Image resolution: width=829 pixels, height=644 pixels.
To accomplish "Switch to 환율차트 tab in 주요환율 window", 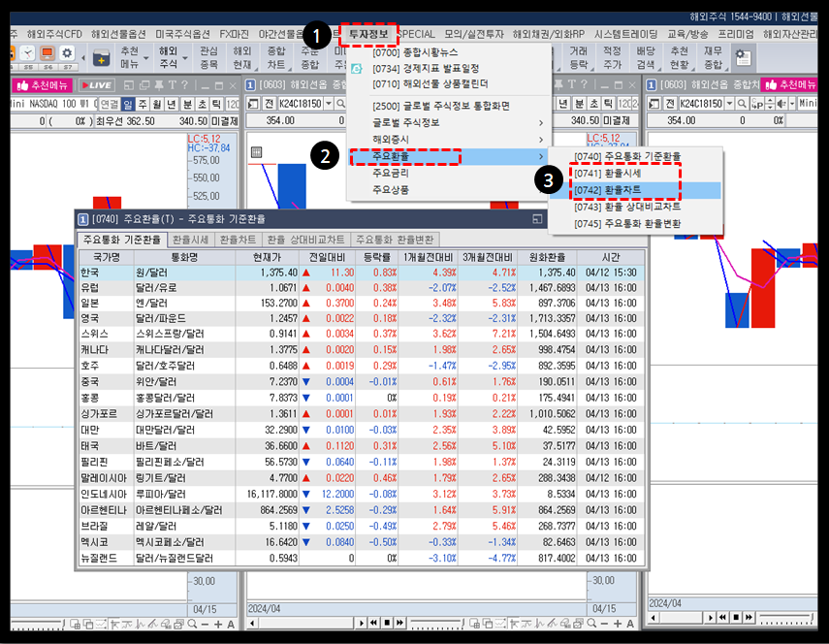I will [238, 240].
